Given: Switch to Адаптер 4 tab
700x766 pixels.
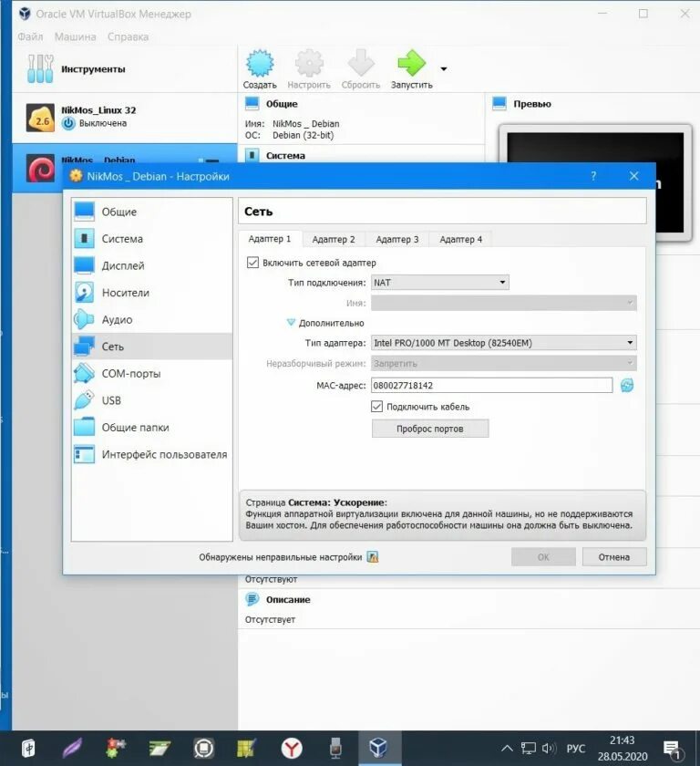Looking at the screenshot, I should (460, 239).
